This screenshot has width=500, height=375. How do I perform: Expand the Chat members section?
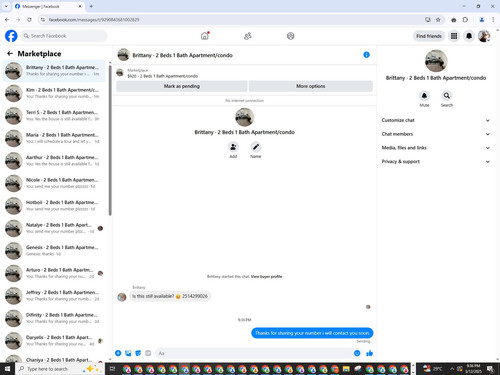coord(436,134)
